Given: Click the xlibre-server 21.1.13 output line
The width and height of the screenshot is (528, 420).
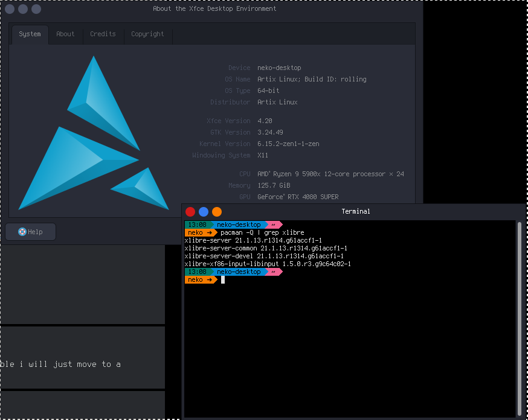Looking at the screenshot, I should pos(253,240).
